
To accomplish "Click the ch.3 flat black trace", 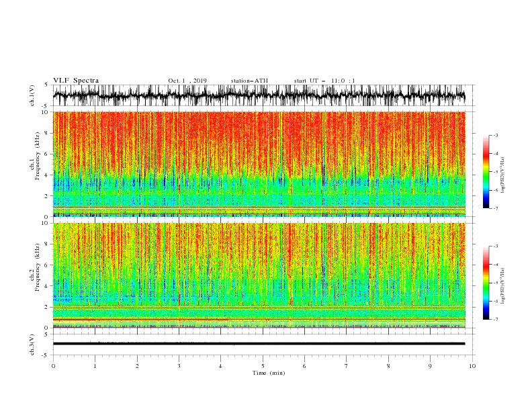I will pos(259,344).
